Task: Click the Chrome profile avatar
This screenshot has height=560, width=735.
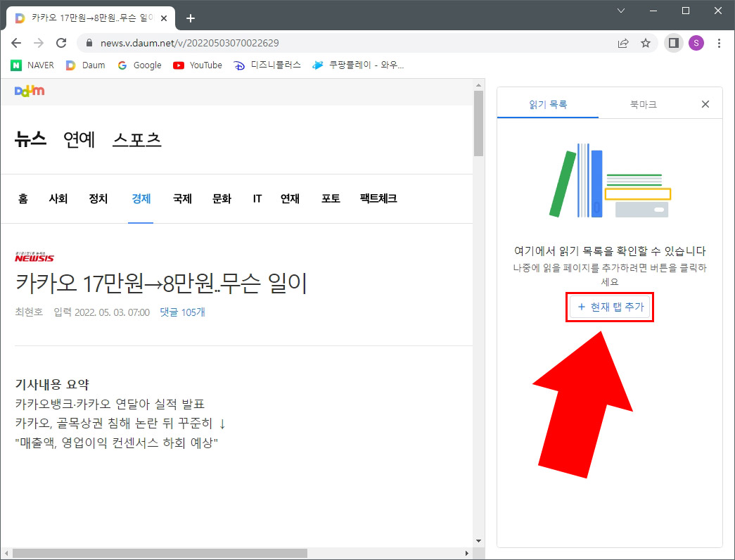Action: click(696, 43)
